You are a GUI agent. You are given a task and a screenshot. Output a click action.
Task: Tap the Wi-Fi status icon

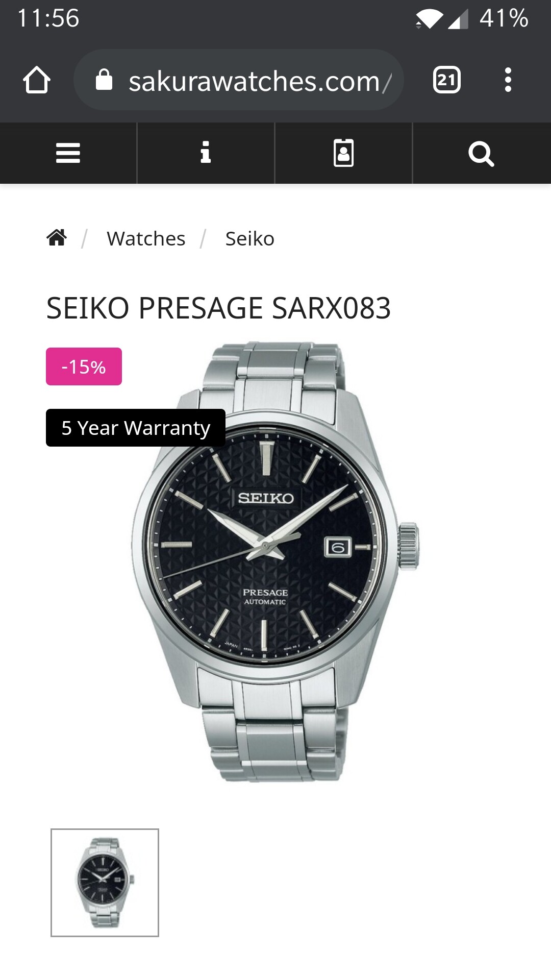[429, 19]
